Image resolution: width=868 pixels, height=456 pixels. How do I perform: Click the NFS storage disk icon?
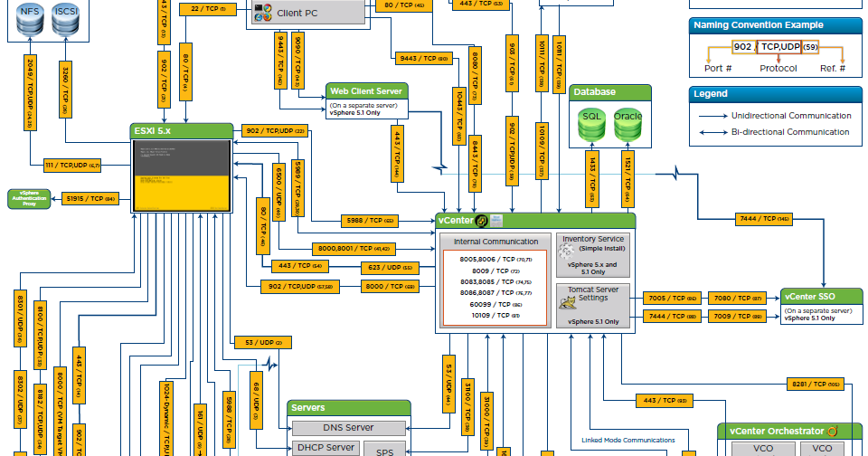click(29, 19)
